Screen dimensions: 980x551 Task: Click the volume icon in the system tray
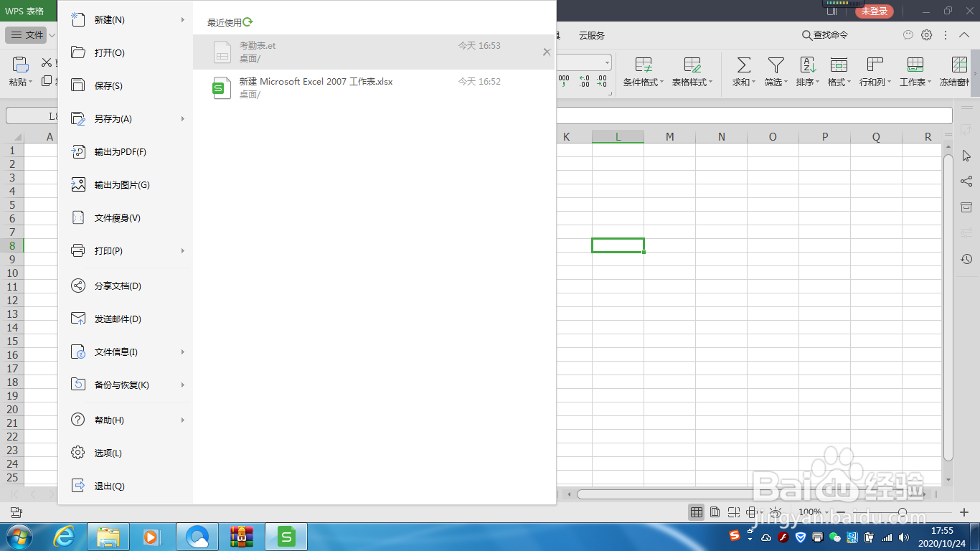(x=903, y=537)
